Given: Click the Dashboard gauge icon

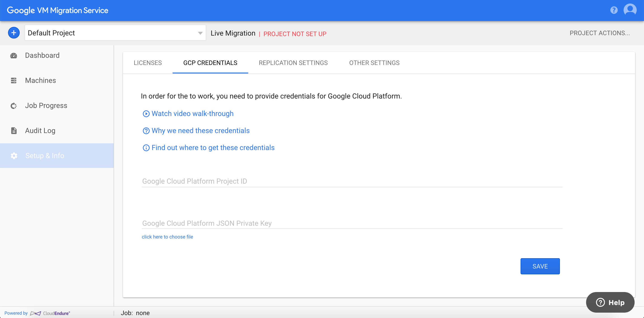Looking at the screenshot, I should (x=14, y=56).
